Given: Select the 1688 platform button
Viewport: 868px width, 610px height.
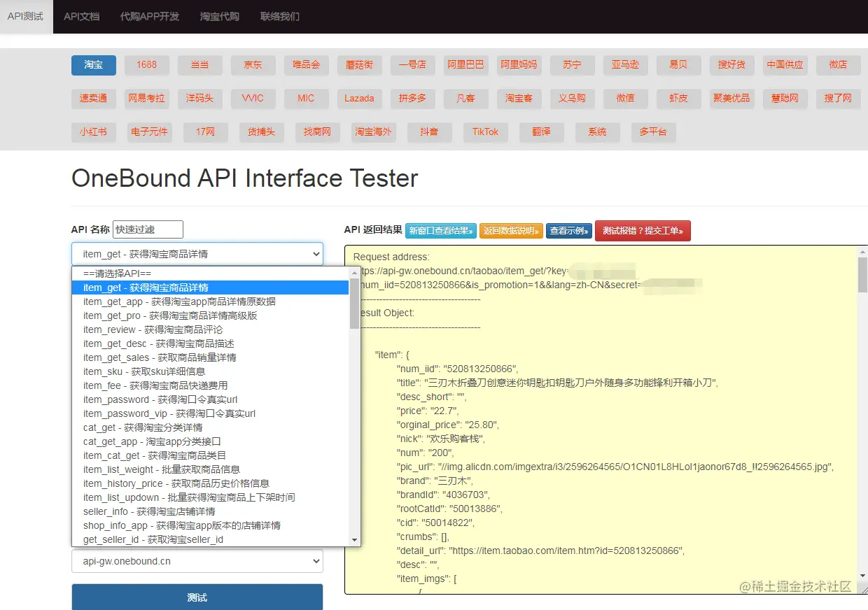Looking at the screenshot, I should [147, 65].
